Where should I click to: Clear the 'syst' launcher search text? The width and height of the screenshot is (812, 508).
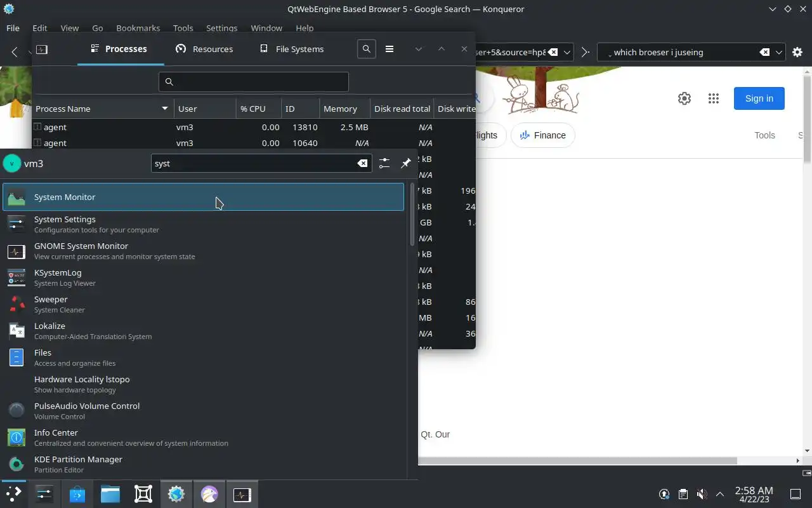(x=362, y=163)
